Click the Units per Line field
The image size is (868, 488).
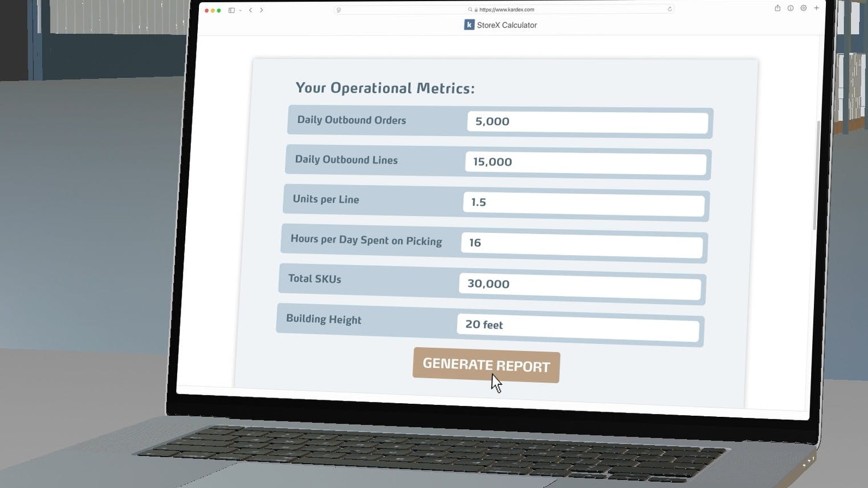(584, 204)
